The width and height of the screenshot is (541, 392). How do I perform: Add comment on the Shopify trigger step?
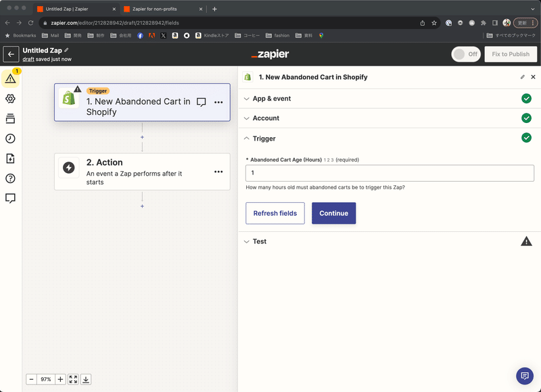pyautogui.click(x=201, y=102)
